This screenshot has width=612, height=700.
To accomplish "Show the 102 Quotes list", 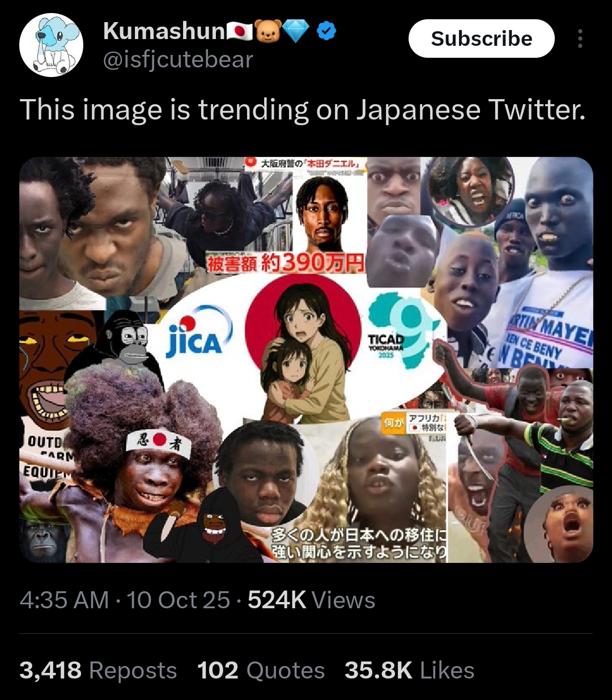I will 261,671.
